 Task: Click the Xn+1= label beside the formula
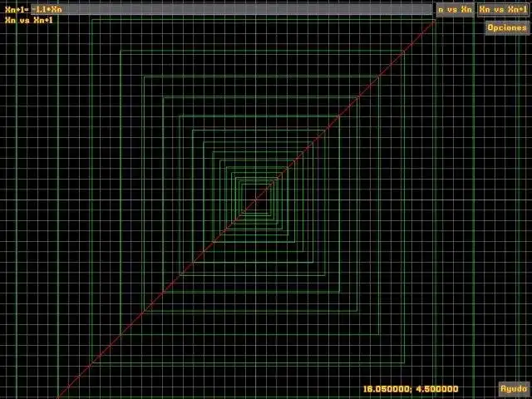point(17,9)
